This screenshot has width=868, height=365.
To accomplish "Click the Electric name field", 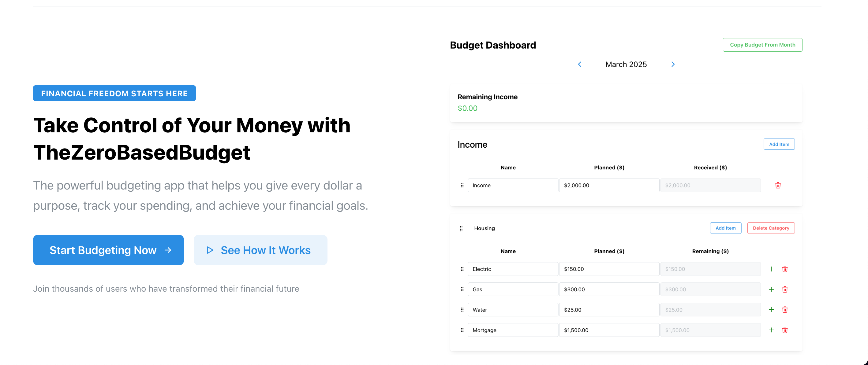I will (x=513, y=269).
